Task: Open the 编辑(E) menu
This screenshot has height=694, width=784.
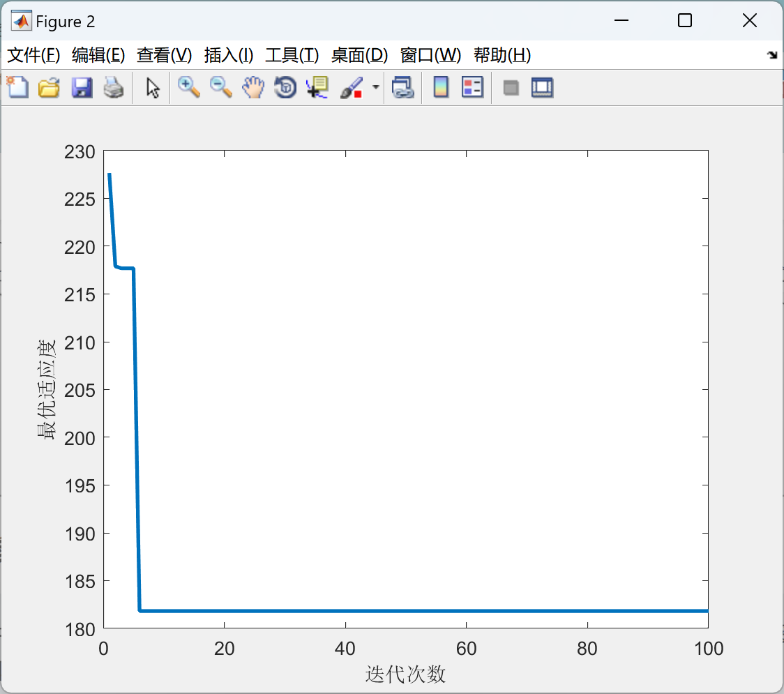Action: pos(98,55)
